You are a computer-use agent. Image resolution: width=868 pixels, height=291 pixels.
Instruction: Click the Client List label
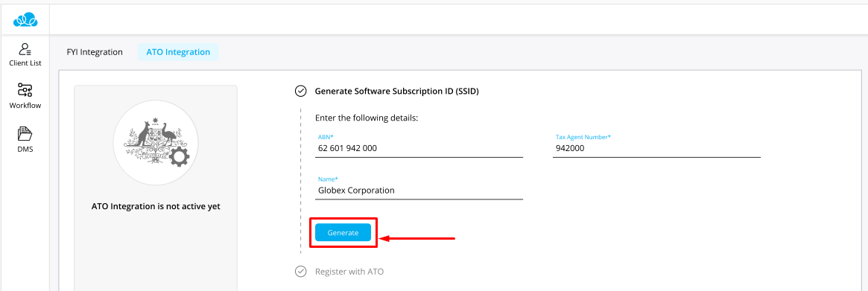pos(25,63)
